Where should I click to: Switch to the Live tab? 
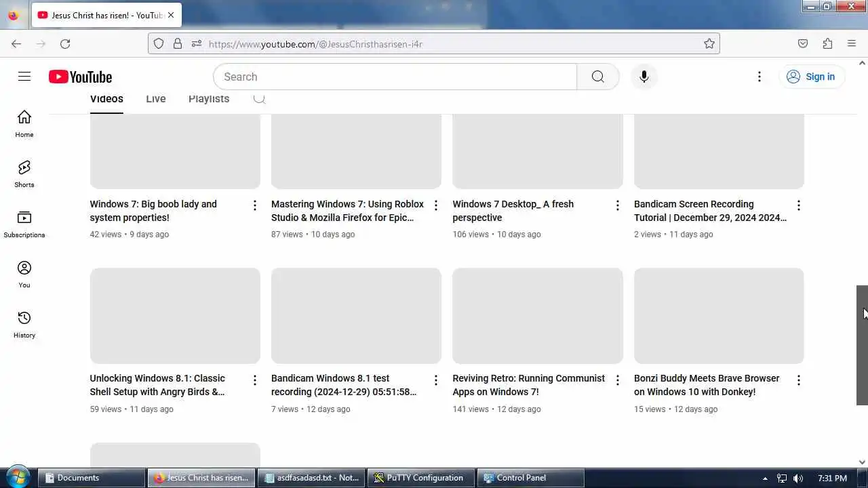156,99
